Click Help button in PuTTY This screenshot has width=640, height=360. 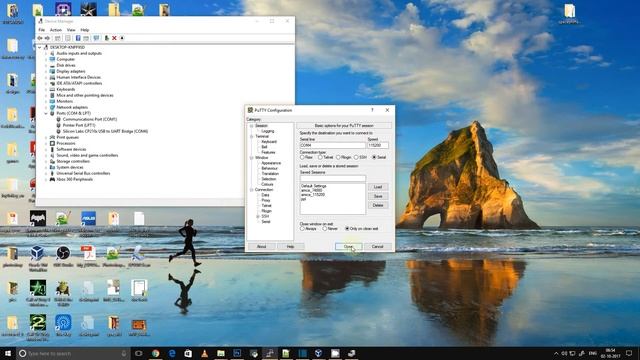[290, 247]
